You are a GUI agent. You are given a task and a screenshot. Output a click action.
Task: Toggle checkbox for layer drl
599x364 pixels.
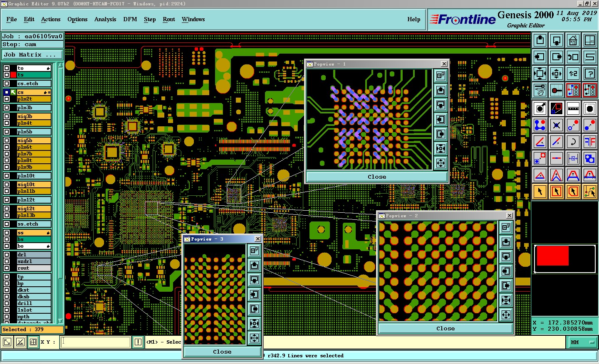[7, 255]
